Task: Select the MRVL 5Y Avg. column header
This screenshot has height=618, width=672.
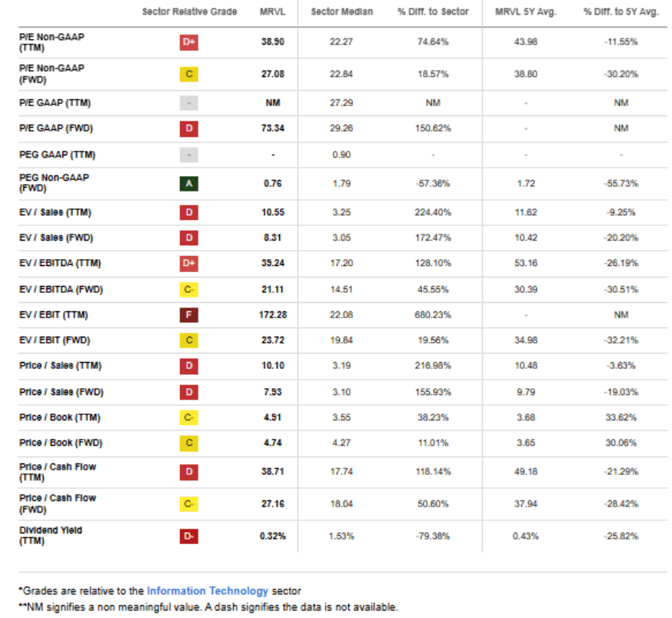Action: coord(526,12)
